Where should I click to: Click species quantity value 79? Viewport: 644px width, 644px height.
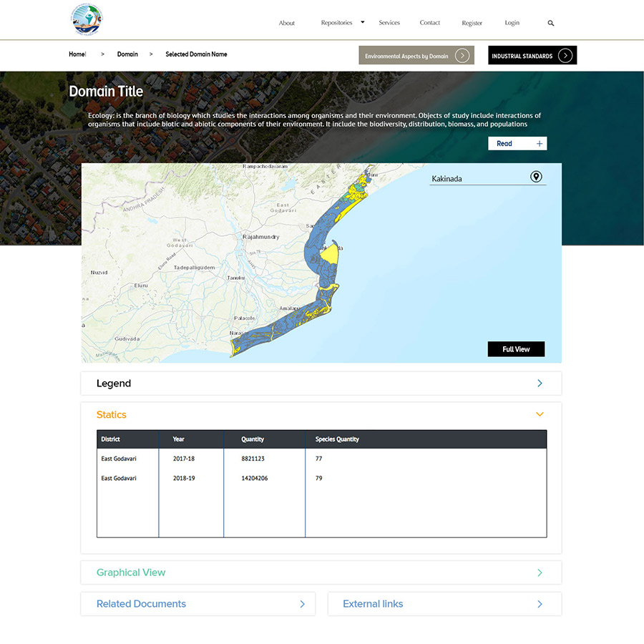318,478
